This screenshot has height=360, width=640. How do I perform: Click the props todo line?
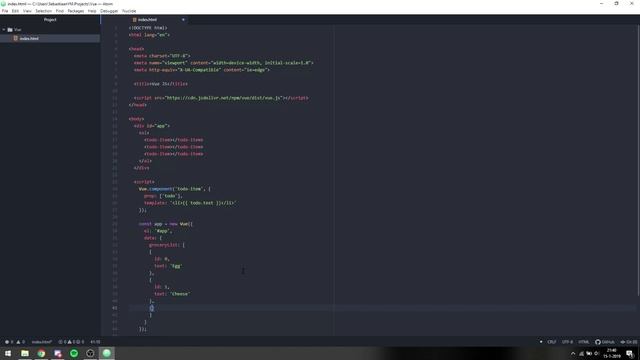point(163,196)
